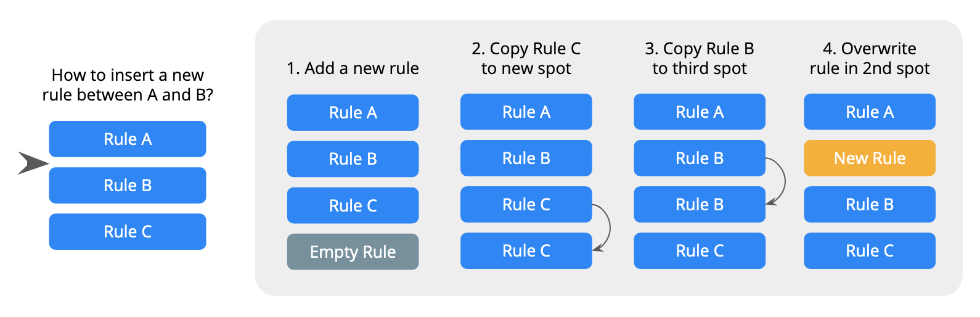Select Rule C in the step 4 column
Viewport: 980px width, 317px height.
pyautogui.click(x=869, y=251)
